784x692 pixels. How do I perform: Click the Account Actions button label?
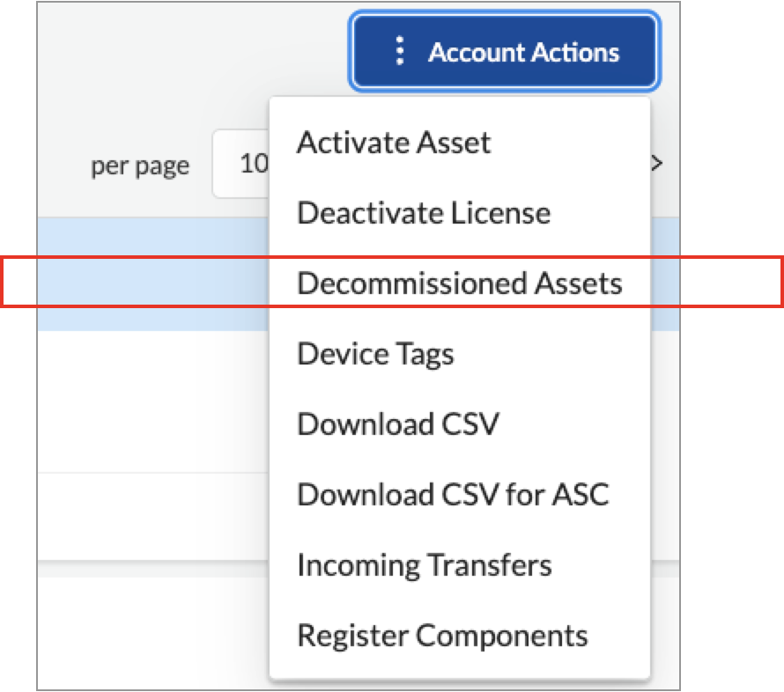pyautogui.click(x=523, y=52)
